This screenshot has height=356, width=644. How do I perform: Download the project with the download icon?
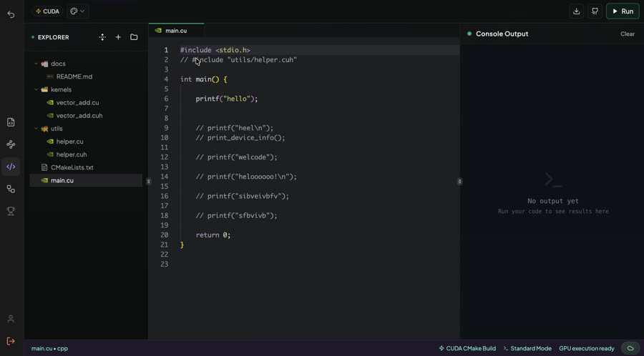click(x=576, y=11)
